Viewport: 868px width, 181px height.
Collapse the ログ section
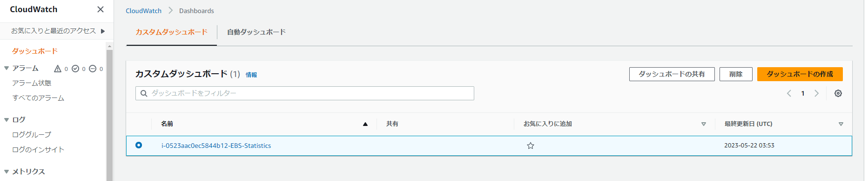point(7,120)
